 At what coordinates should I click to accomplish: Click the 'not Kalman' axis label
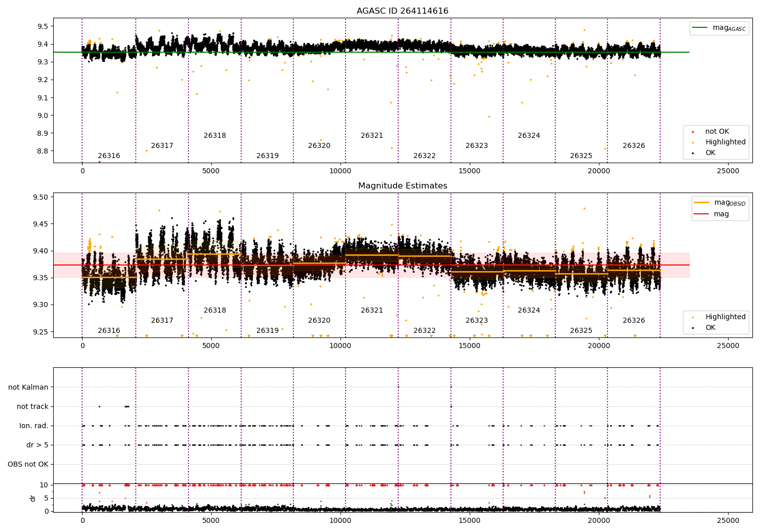point(28,387)
